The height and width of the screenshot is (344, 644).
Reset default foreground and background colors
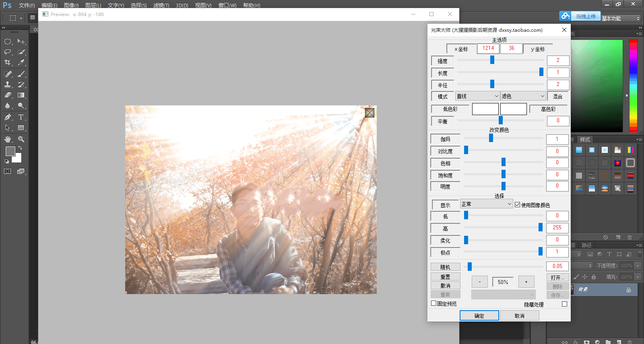click(x=6, y=161)
